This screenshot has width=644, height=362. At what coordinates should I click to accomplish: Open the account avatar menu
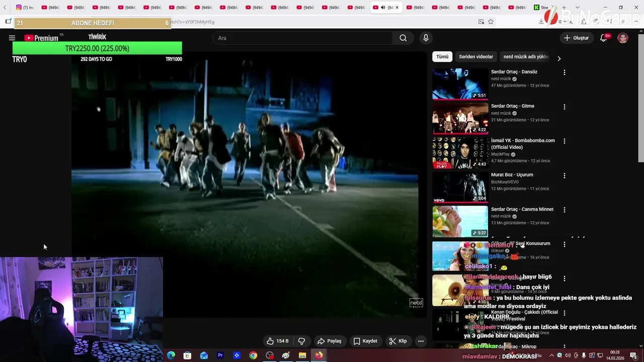point(623,38)
